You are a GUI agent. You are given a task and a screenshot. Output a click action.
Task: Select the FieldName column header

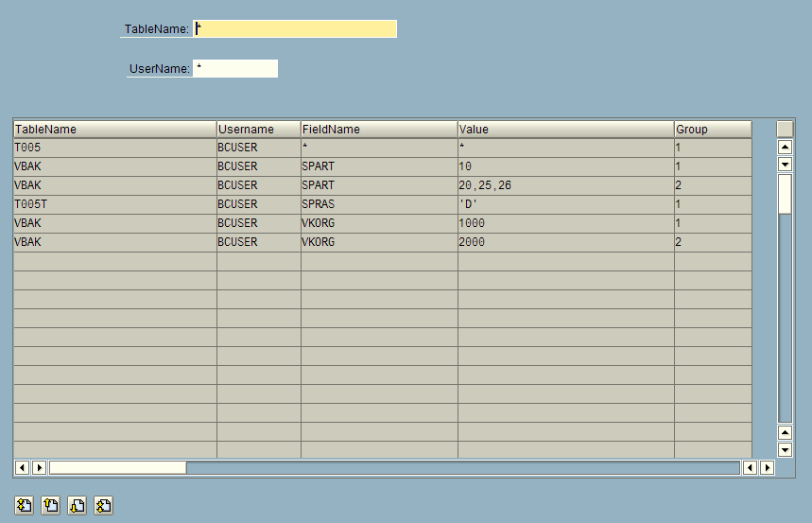click(x=380, y=129)
